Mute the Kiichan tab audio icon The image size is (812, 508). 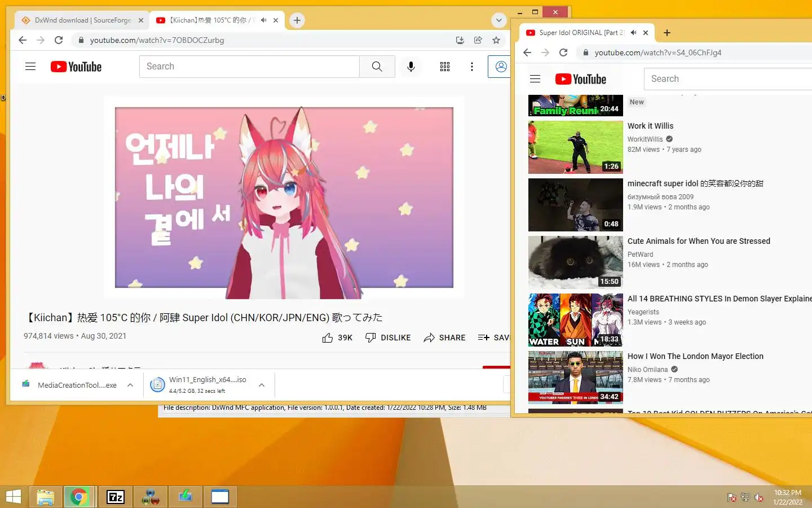263,20
